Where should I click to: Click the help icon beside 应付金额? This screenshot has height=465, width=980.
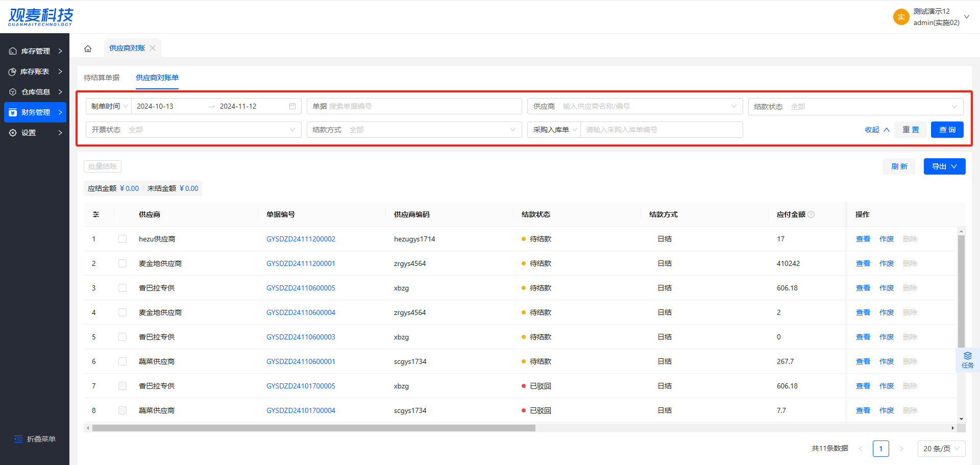[x=812, y=214]
